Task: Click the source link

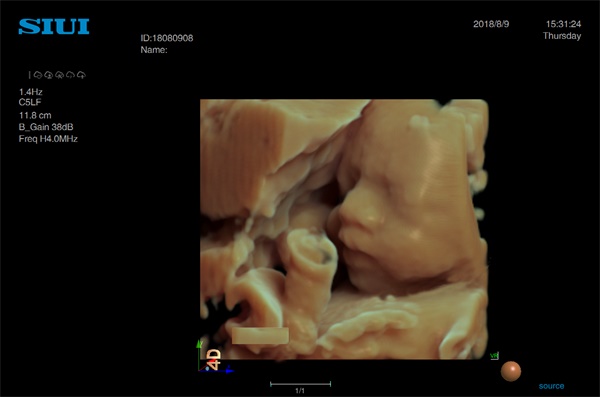Action: pyautogui.click(x=551, y=386)
